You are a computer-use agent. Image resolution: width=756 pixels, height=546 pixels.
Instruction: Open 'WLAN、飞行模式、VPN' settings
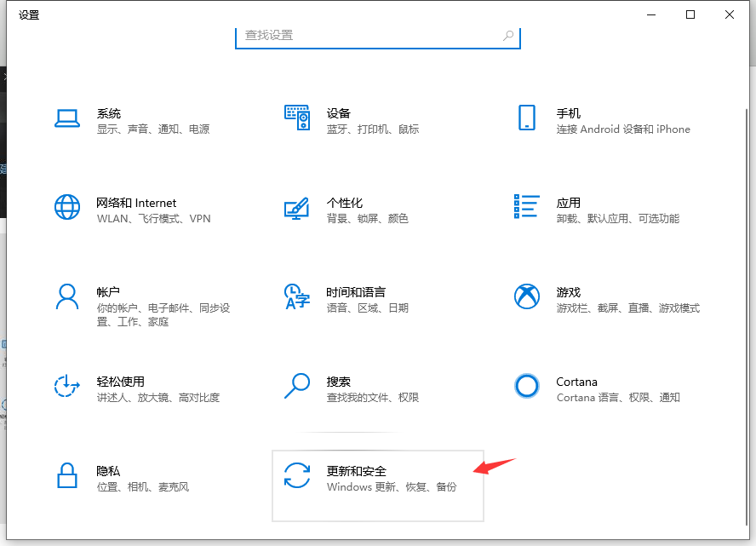click(153, 218)
